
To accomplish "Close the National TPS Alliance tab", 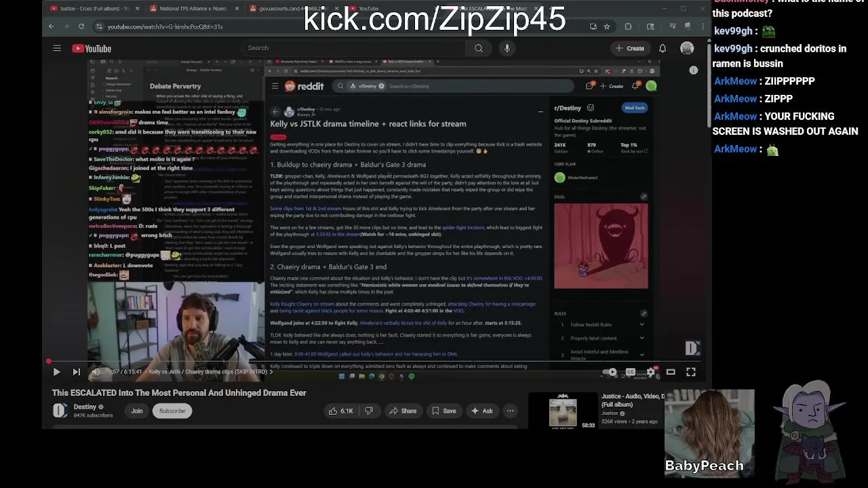I will tap(237, 9).
